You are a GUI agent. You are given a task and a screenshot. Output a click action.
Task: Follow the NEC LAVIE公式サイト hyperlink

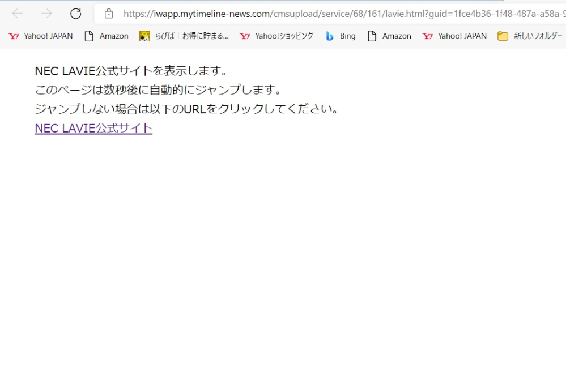(x=93, y=128)
